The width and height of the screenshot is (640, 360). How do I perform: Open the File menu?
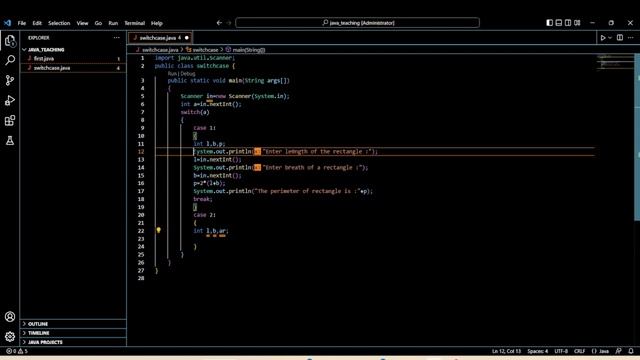(22, 23)
